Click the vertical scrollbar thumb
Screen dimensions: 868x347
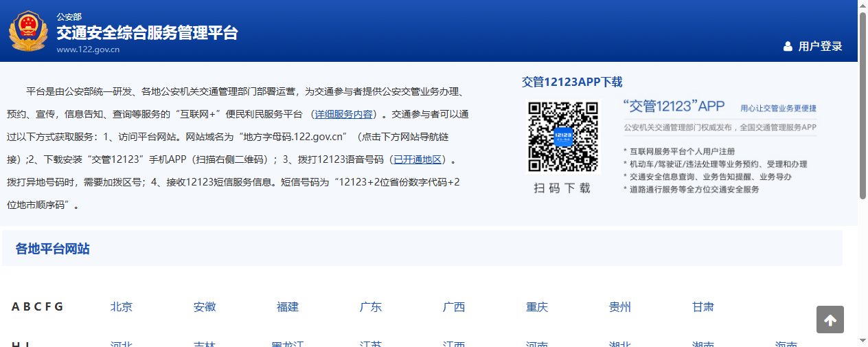[x=863, y=103]
